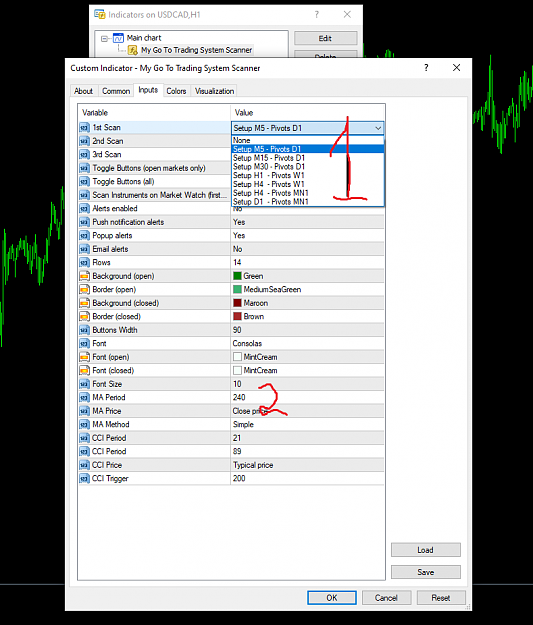This screenshot has height=625, width=533.
Task: Click Edit in the Indicators window
Action: [325, 39]
